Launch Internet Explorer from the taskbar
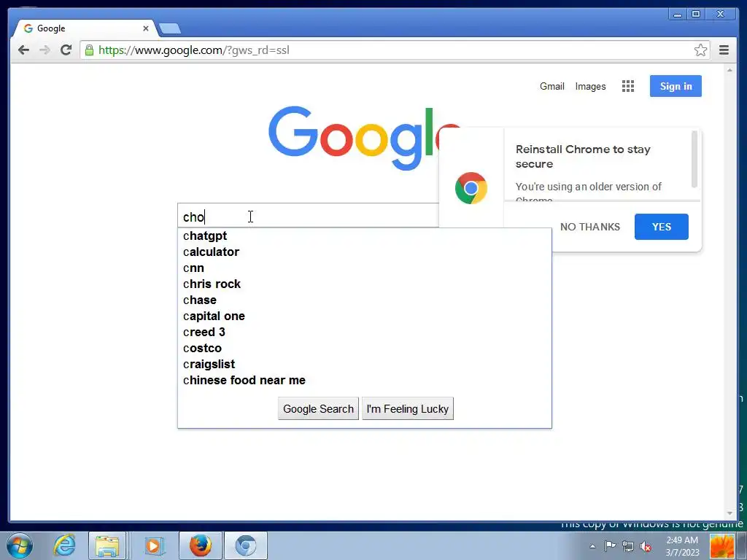Viewport: 747px width, 560px height. tap(64, 545)
